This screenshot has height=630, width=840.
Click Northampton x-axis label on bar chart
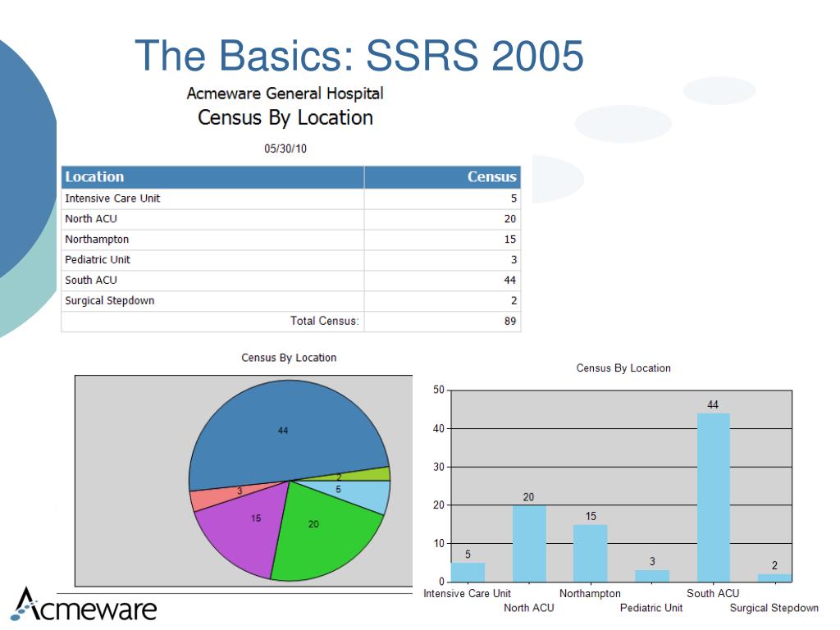click(590, 594)
